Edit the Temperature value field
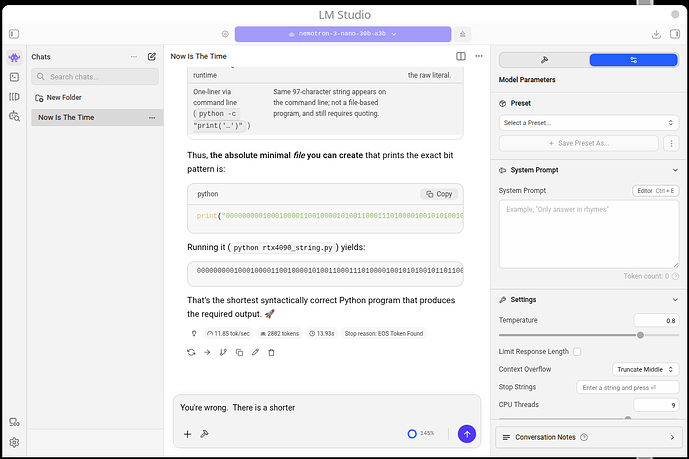The height and width of the screenshot is (459, 689). pyautogui.click(x=656, y=321)
